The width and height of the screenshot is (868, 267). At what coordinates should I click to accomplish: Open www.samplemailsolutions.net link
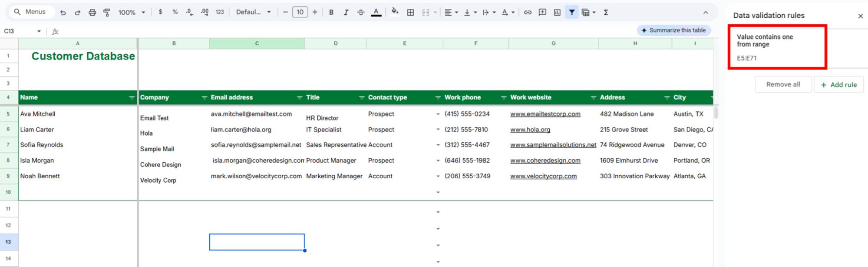point(553,145)
